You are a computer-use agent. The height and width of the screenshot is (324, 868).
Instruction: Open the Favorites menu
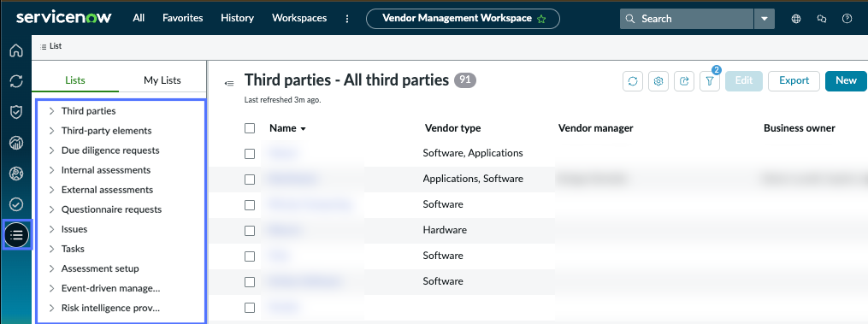pos(183,18)
